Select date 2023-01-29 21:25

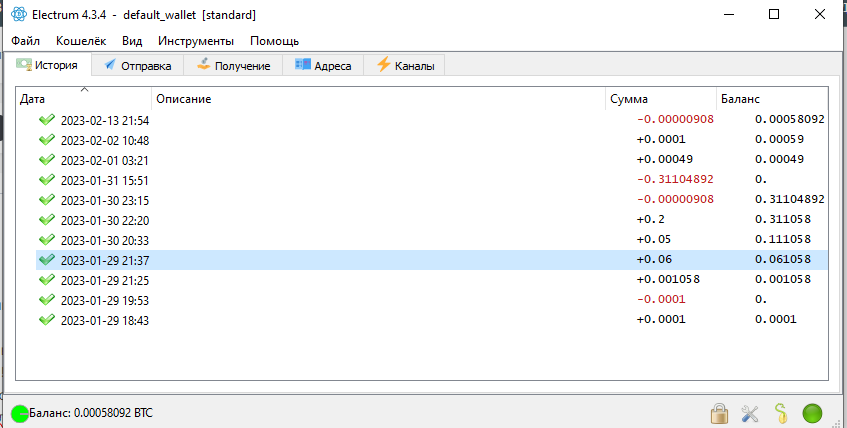105,280
